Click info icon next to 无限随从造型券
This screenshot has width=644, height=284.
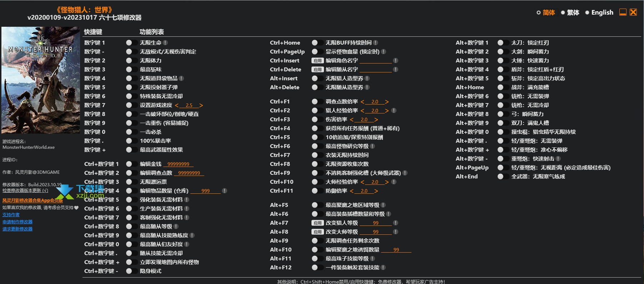point(367,87)
